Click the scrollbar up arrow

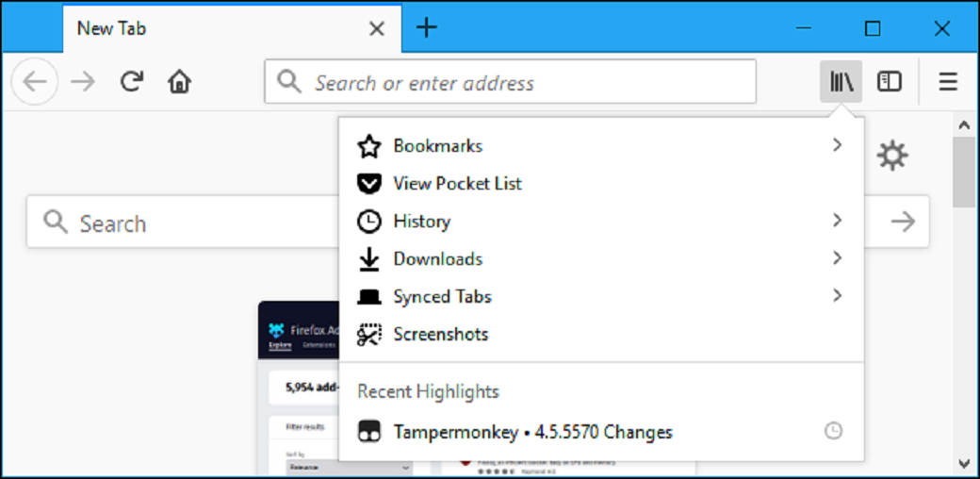click(963, 125)
